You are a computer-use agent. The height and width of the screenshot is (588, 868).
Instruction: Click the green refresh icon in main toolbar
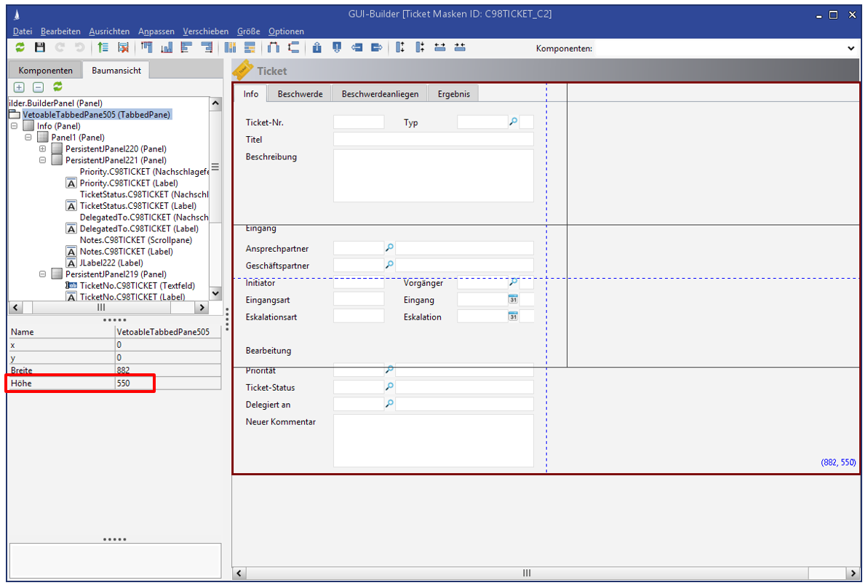pyautogui.click(x=20, y=48)
